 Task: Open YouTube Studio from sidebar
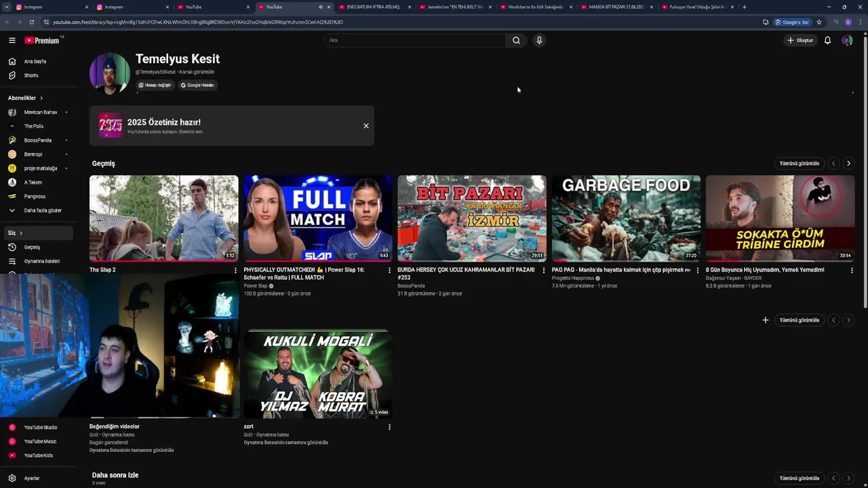click(41, 427)
